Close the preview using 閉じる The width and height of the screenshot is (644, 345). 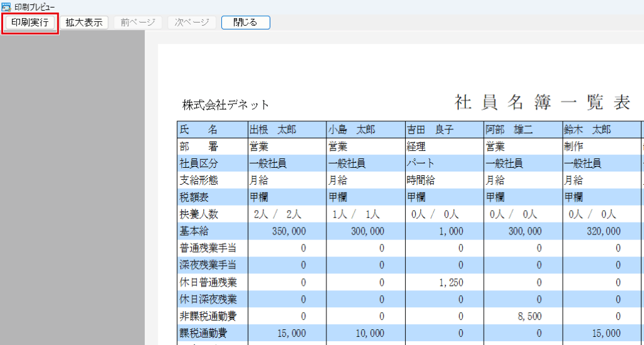(x=245, y=22)
